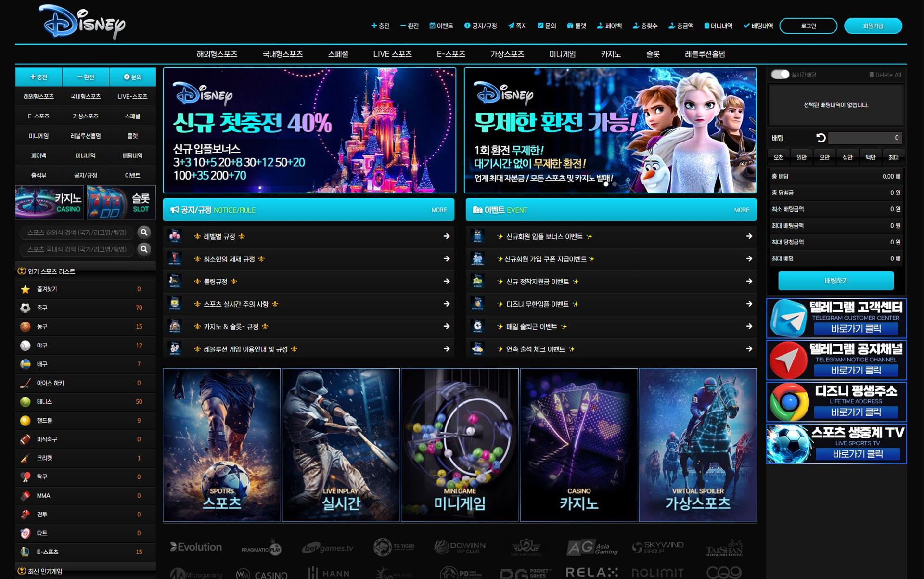Screen dimensions: 924x579
Task: Open 미니게임 in main navigation
Action: (562, 54)
